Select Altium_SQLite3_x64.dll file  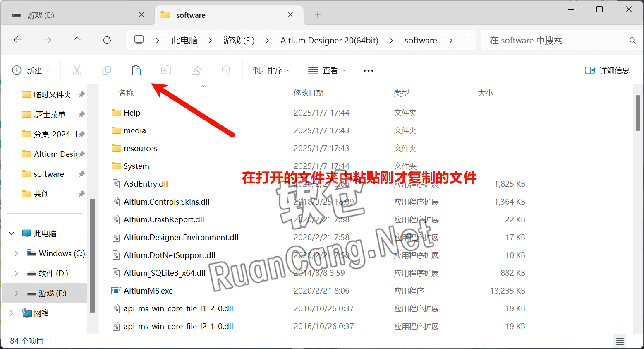click(165, 273)
